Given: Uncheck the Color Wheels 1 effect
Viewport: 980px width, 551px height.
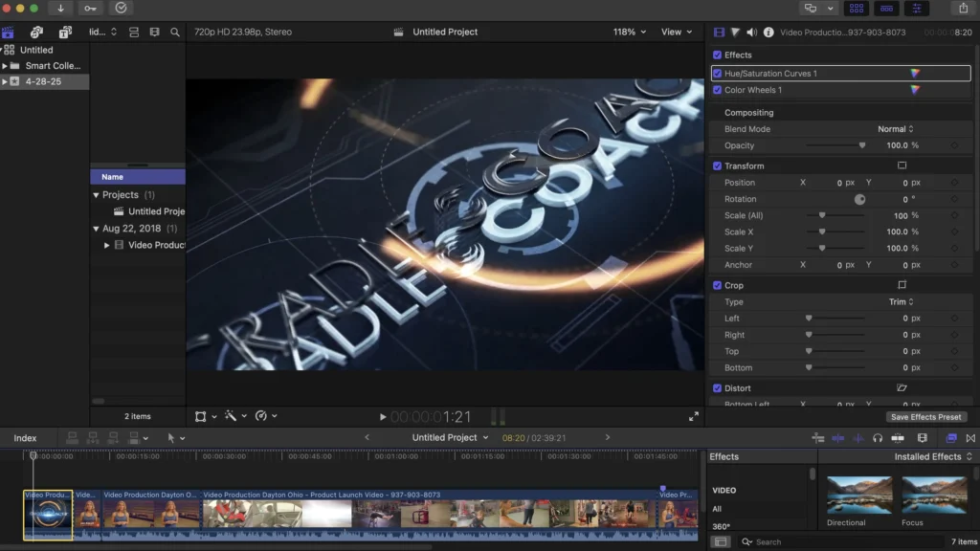Looking at the screenshot, I should click(718, 90).
